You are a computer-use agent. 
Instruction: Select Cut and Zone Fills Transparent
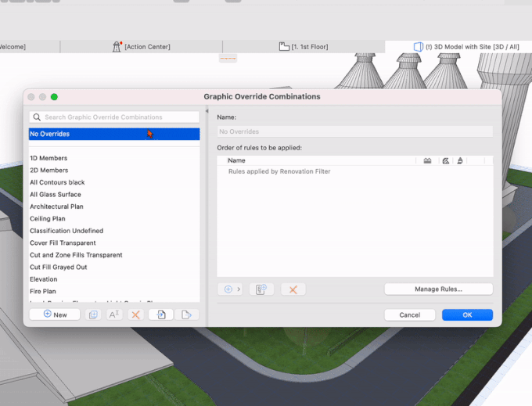[x=114, y=255]
